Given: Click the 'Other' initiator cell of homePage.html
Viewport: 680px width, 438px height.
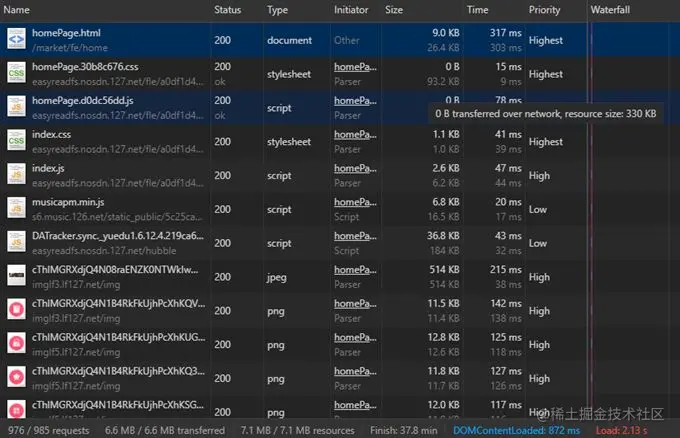Looking at the screenshot, I should click(x=347, y=40).
